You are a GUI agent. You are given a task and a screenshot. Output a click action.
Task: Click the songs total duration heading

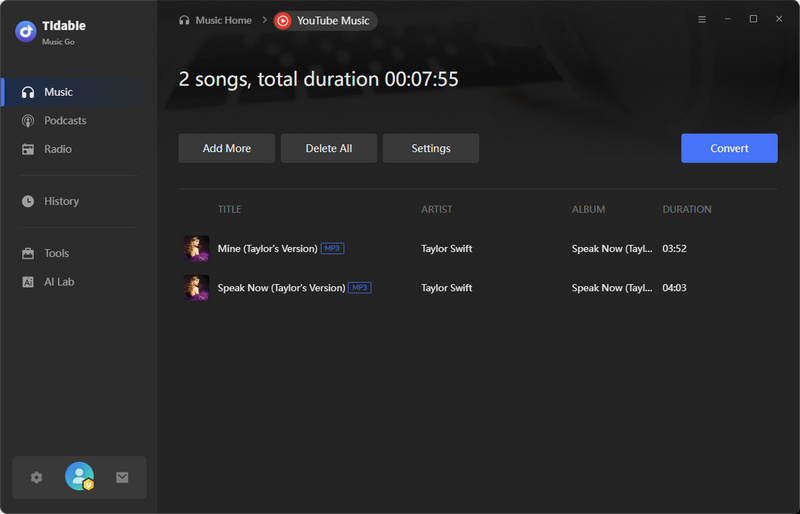point(318,80)
